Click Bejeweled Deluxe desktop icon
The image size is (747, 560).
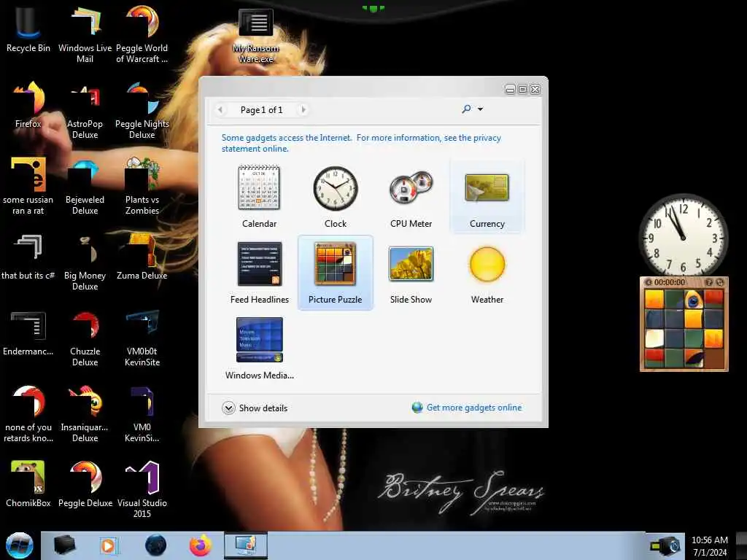pyautogui.click(x=85, y=187)
